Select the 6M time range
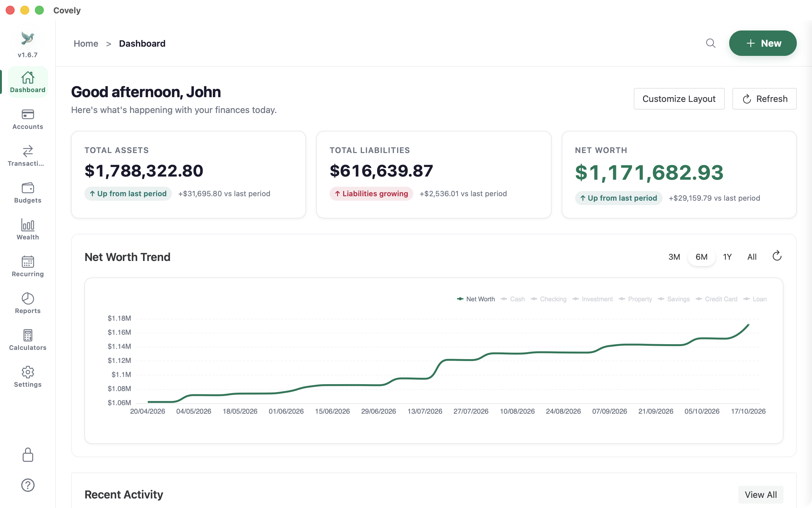The width and height of the screenshot is (812, 508). tap(701, 257)
